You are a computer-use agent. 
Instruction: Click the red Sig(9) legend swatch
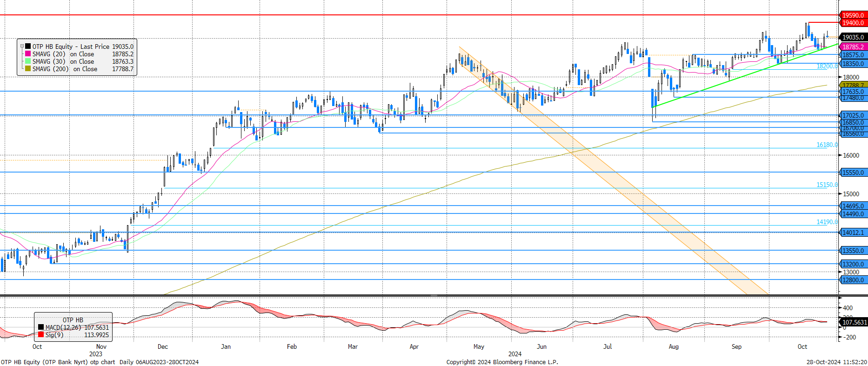click(x=41, y=334)
